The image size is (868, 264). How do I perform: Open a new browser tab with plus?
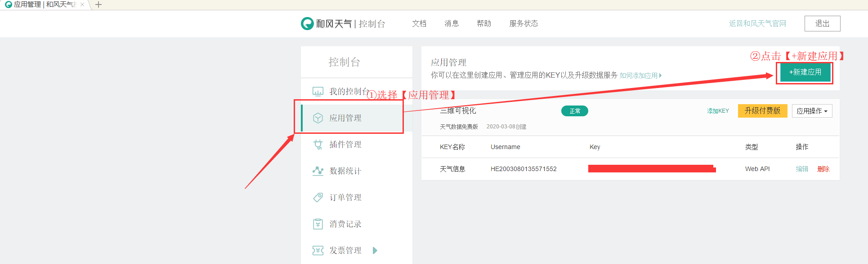[x=98, y=4]
